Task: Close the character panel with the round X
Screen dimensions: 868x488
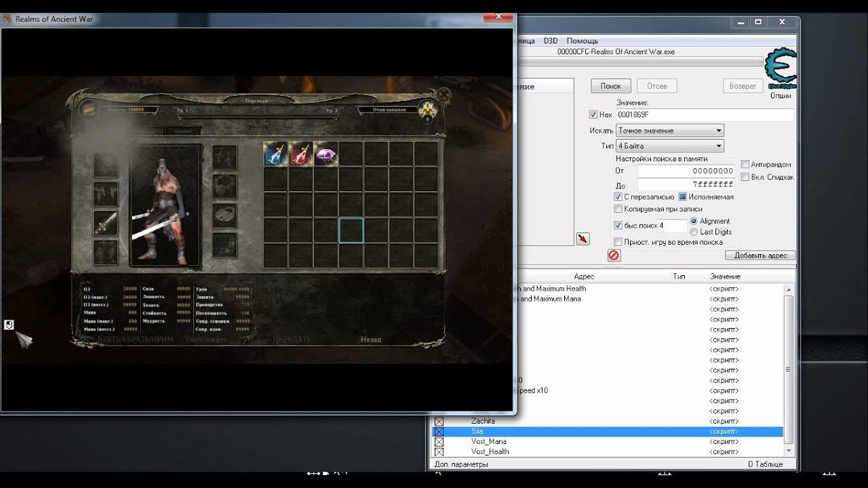Action: coord(443,95)
